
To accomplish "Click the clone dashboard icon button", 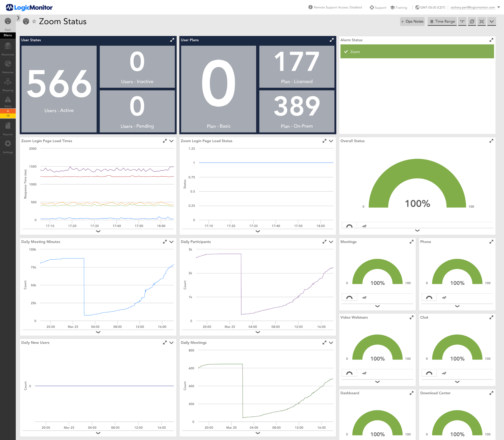I will (472, 21).
